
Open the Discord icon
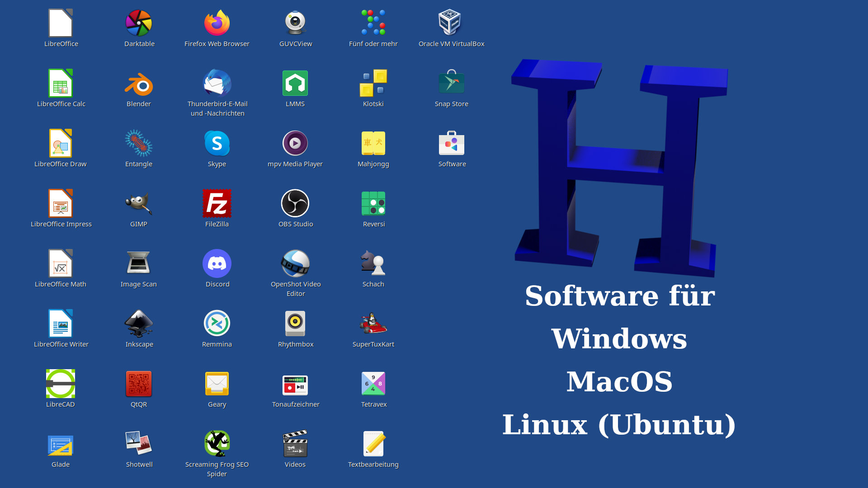(x=217, y=263)
